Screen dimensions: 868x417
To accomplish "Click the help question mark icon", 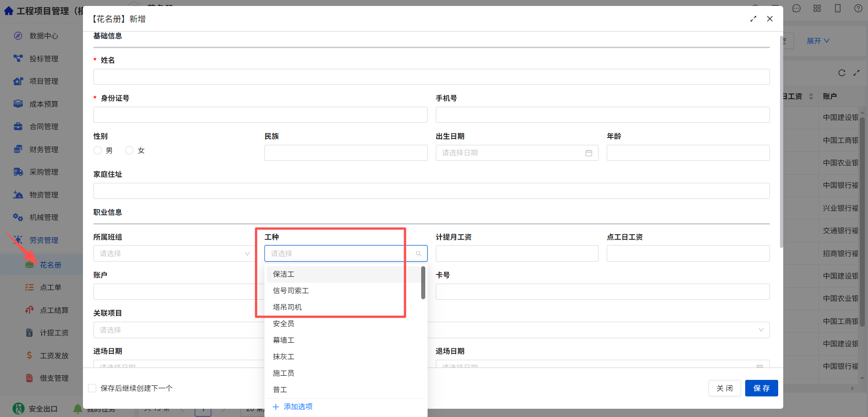I will click(858, 8).
